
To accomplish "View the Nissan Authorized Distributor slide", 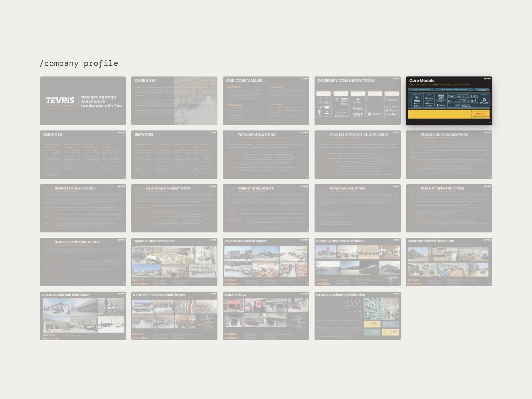I will (357, 262).
